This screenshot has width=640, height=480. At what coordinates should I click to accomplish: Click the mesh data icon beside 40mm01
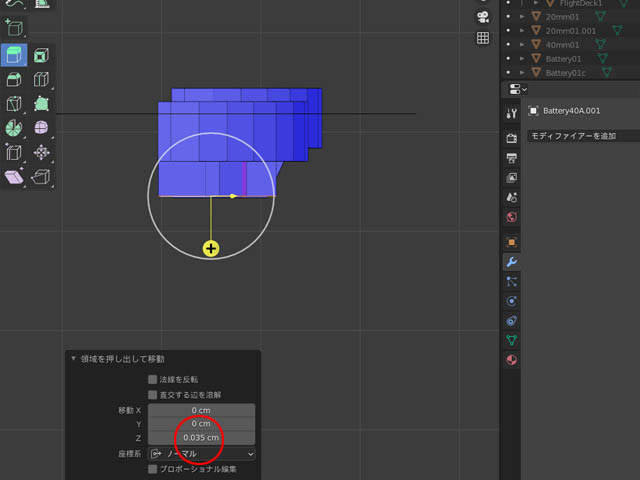tap(600, 44)
